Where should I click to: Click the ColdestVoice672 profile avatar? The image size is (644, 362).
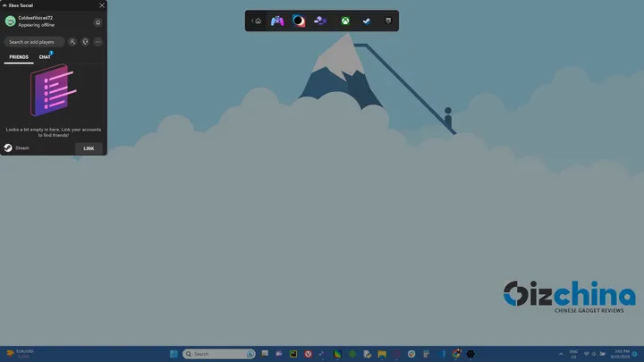pos(11,21)
